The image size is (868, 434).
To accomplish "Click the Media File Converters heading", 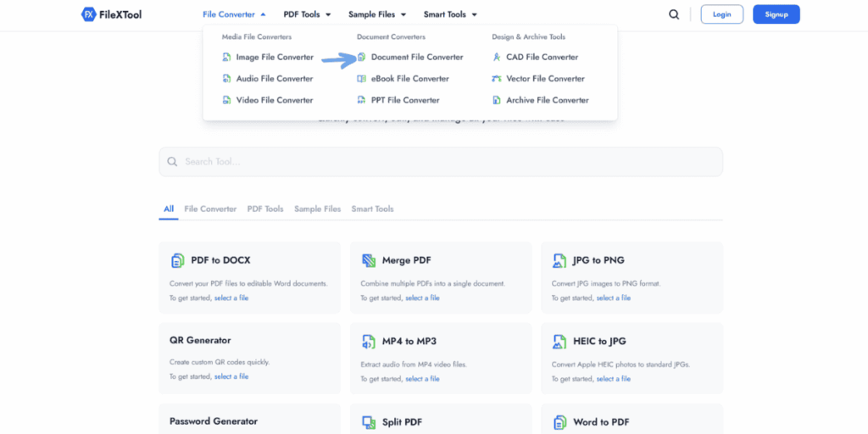I will [256, 37].
